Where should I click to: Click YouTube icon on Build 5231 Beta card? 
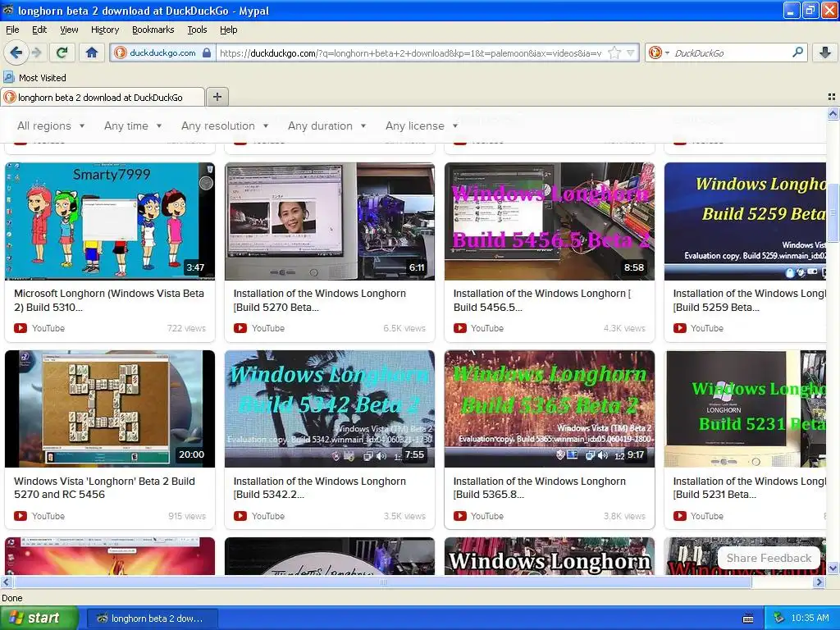tap(679, 516)
